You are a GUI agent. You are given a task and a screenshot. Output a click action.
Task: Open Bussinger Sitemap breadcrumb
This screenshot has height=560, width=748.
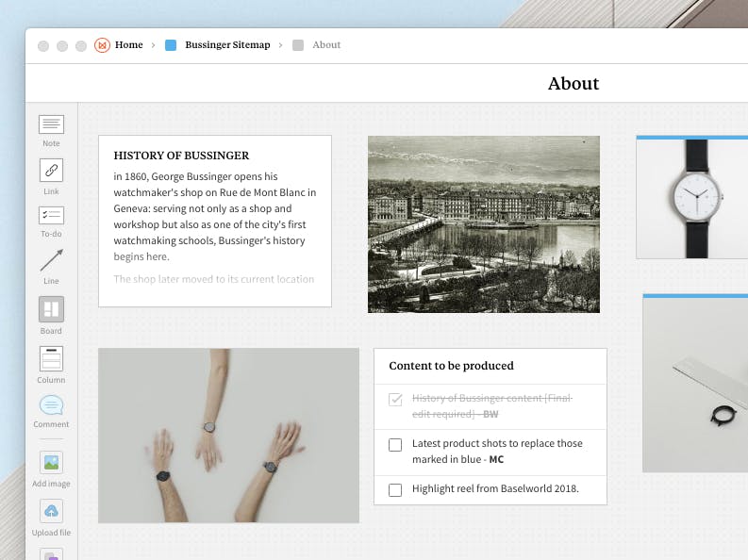(x=227, y=45)
